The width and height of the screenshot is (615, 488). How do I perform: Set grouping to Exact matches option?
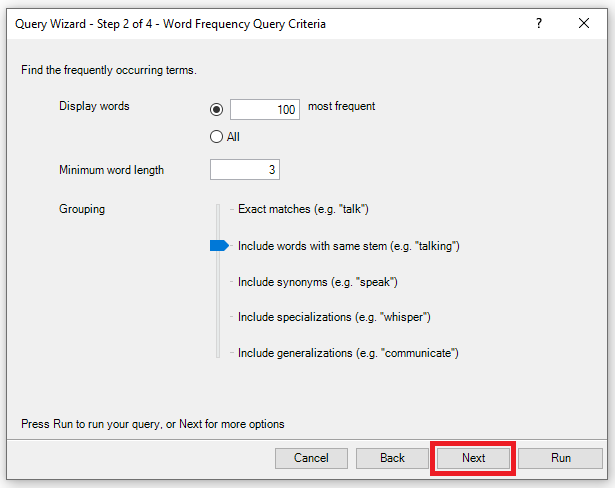click(x=303, y=209)
